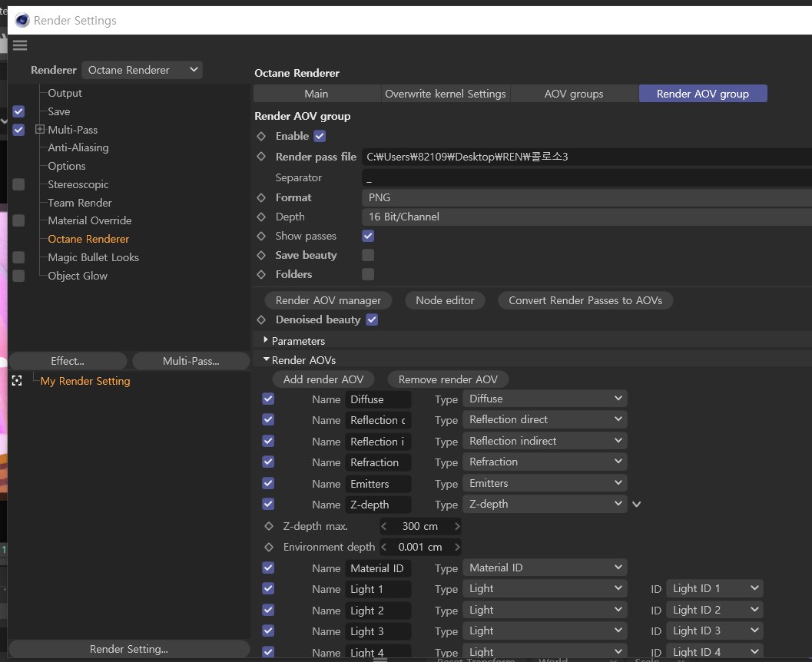The image size is (812, 662).
Task: Click the Render pass file path field
Action: tap(587, 157)
